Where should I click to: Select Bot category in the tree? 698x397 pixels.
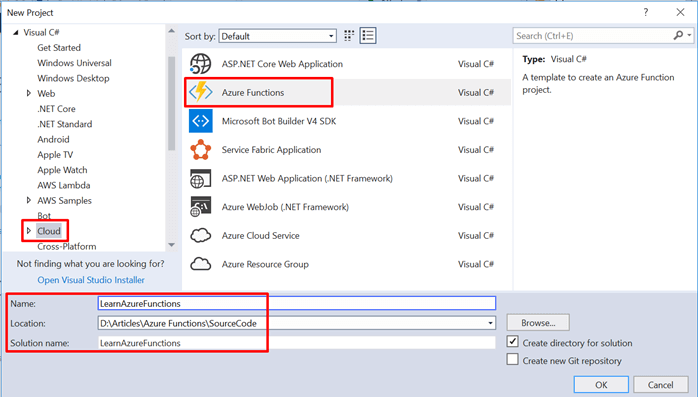coord(44,215)
